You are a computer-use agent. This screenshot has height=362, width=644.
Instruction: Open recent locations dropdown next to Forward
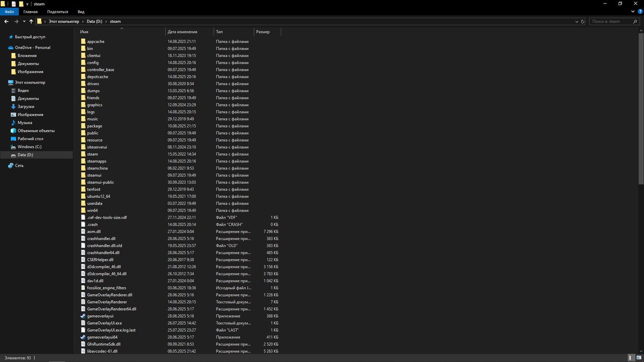tap(24, 21)
